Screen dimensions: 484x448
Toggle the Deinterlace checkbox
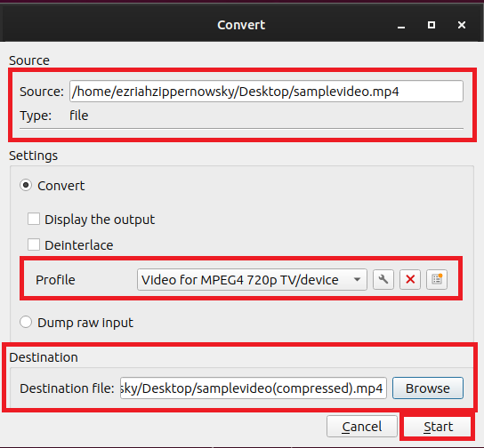pos(34,244)
